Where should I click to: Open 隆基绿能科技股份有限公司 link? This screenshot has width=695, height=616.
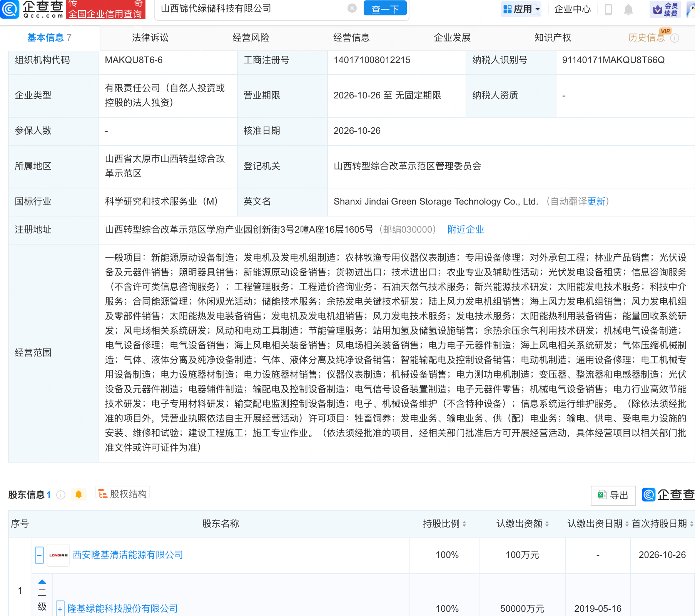(123, 609)
